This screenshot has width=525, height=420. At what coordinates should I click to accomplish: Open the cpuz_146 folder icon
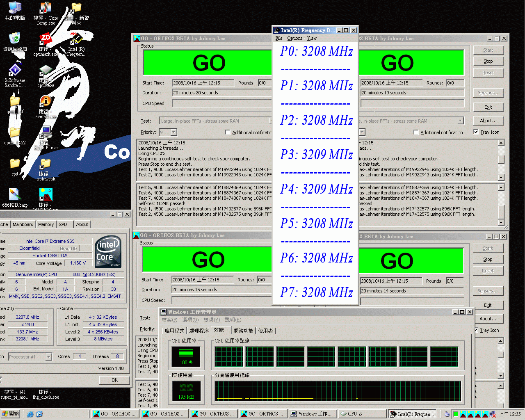pyautogui.click(x=15, y=101)
